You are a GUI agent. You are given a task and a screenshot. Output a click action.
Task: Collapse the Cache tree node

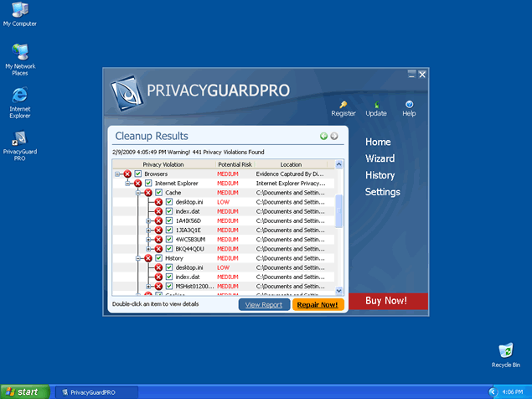point(137,193)
